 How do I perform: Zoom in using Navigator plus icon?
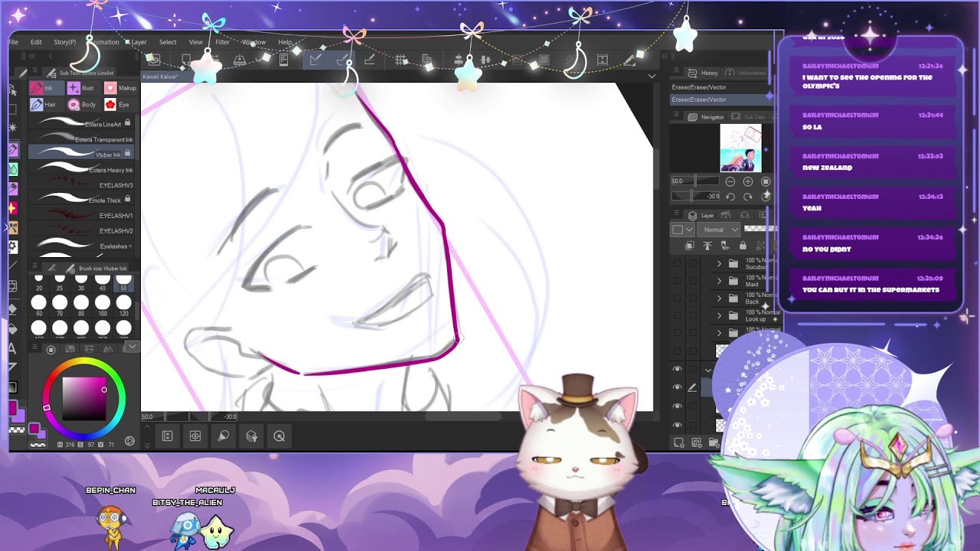coord(748,181)
